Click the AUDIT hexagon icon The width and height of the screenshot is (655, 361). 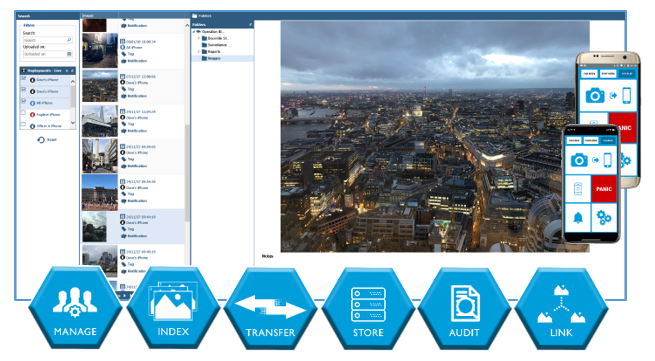[464, 308]
